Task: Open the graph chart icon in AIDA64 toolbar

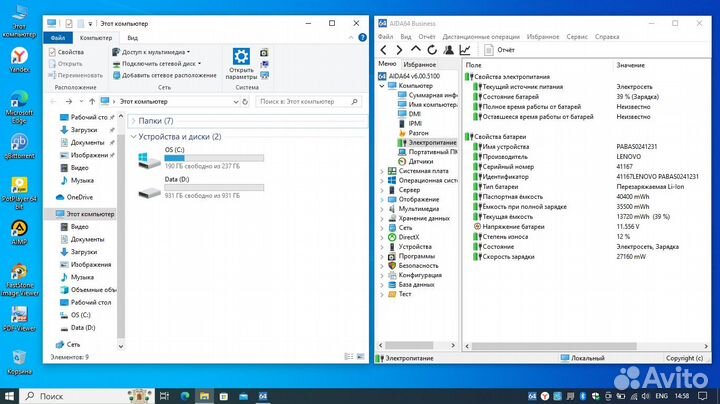Action: (x=465, y=49)
